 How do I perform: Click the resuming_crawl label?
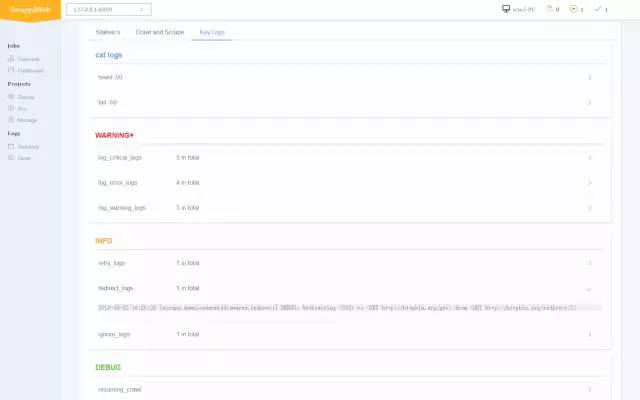pyautogui.click(x=120, y=389)
